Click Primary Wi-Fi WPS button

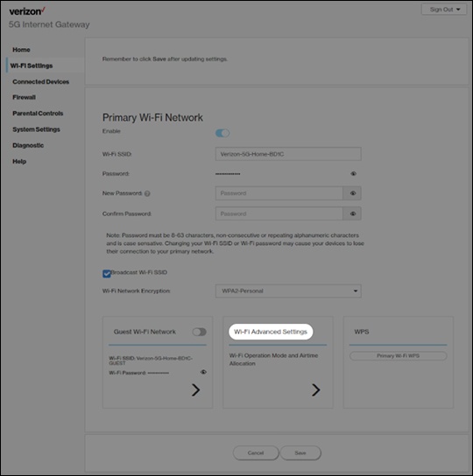click(399, 356)
